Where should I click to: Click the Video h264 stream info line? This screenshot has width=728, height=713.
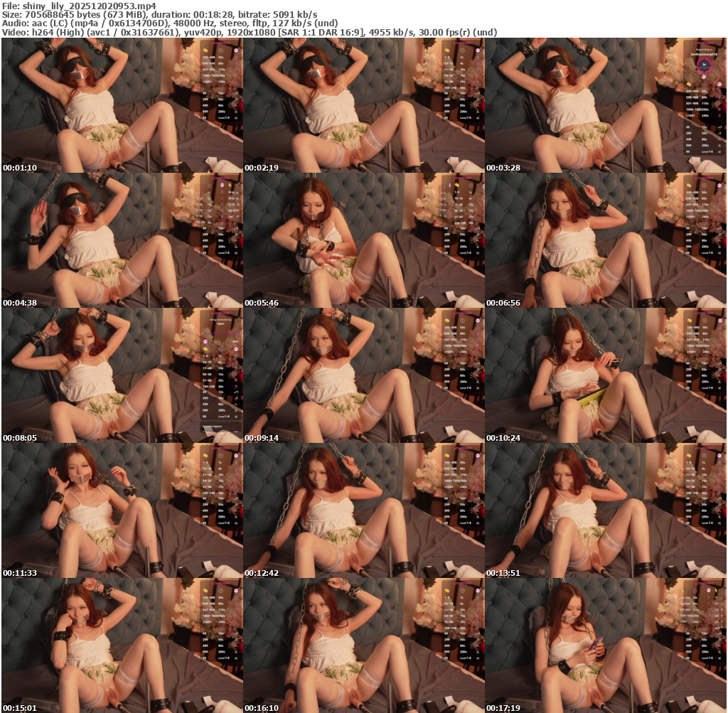249,32
